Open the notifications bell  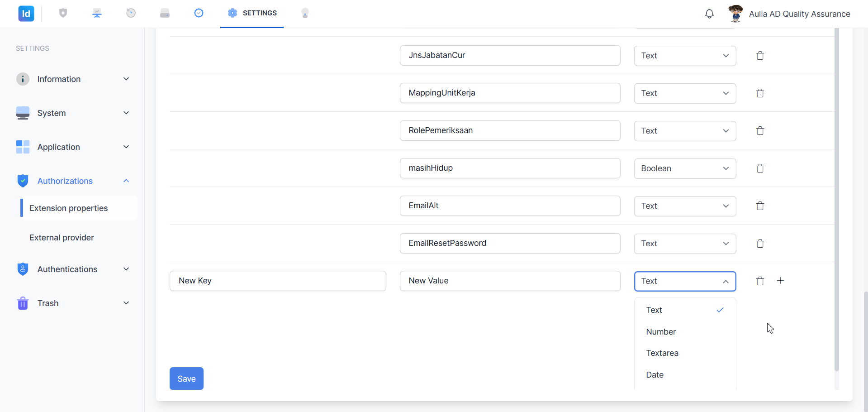pyautogui.click(x=710, y=14)
